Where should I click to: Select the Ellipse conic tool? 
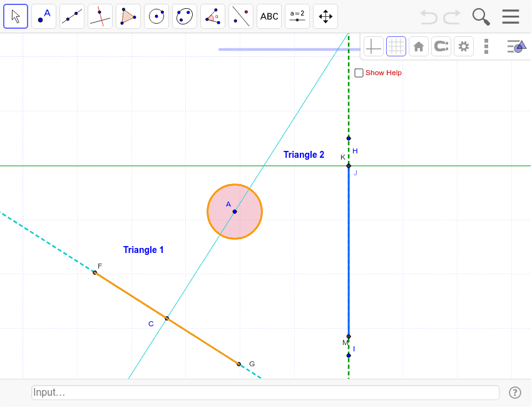click(185, 16)
